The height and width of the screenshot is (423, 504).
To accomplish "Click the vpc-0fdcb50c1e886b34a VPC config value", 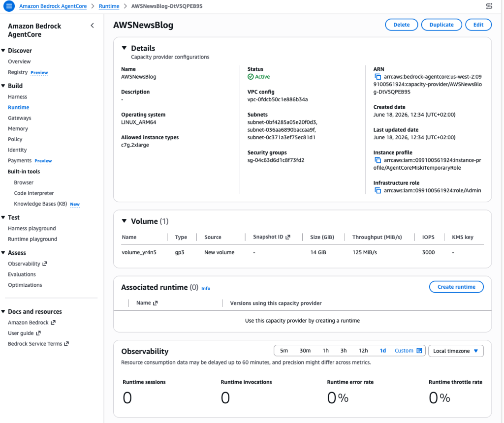I will pos(278,99).
